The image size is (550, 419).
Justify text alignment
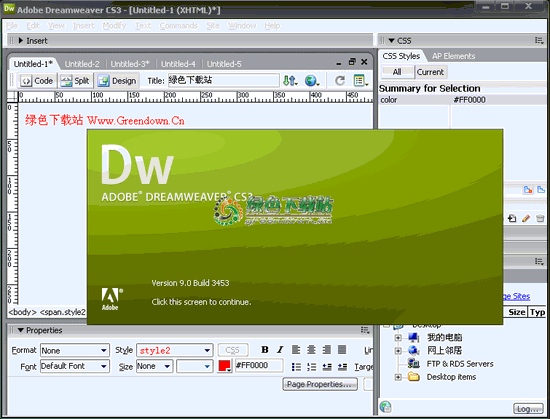tap(342, 350)
